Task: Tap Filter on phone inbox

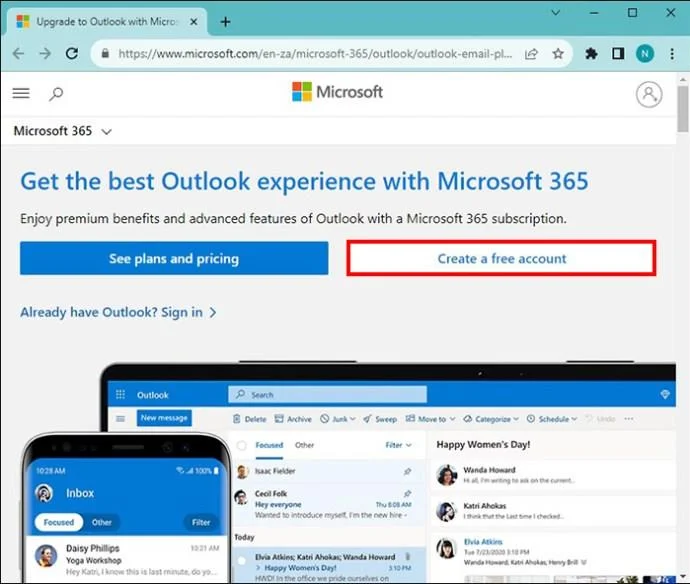Action: (x=201, y=522)
